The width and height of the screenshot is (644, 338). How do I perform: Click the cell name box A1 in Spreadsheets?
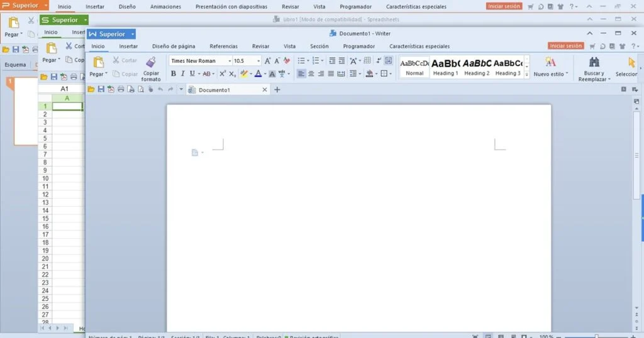pyautogui.click(x=65, y=89)
